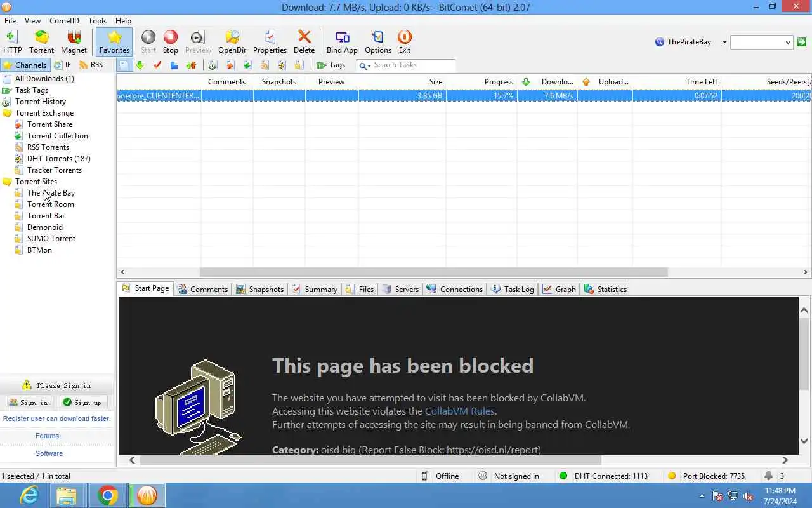
Task: Click the active up/down arrows filter icon
Action: tap(191, 65)
